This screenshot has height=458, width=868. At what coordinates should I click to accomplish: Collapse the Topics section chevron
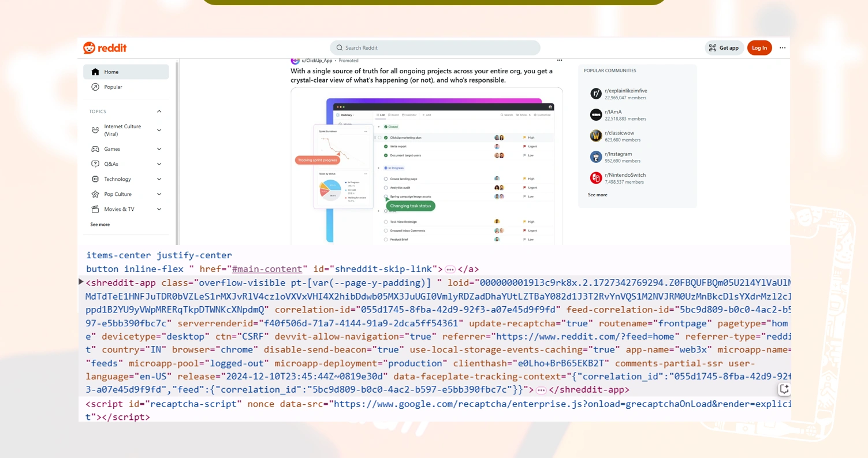tap(159, 111)
